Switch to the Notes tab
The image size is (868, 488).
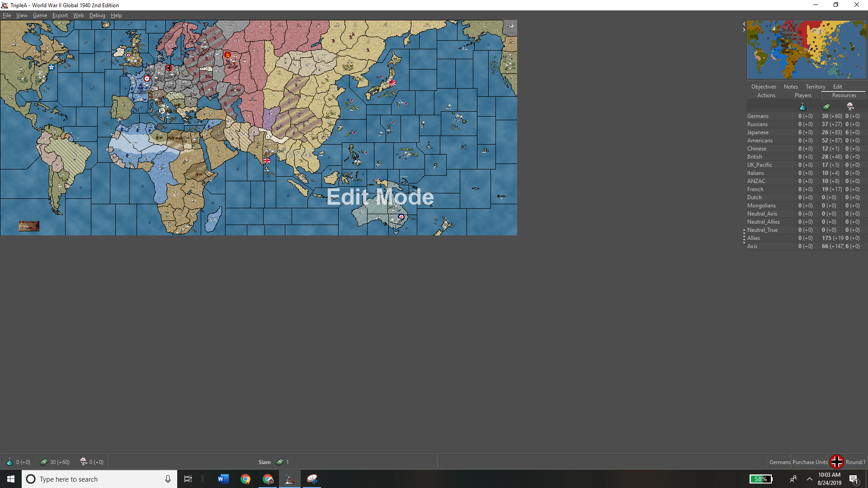click(x=791, y=87)
